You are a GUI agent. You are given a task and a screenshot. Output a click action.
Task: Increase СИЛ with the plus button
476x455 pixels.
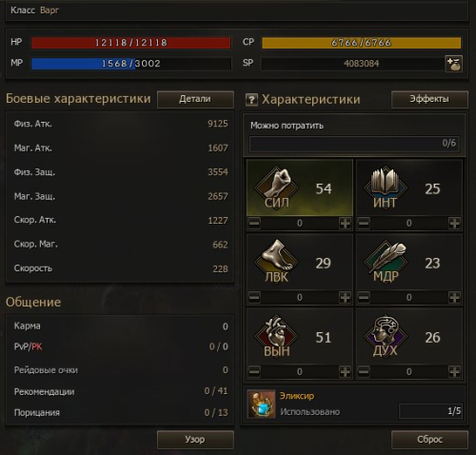346,223
